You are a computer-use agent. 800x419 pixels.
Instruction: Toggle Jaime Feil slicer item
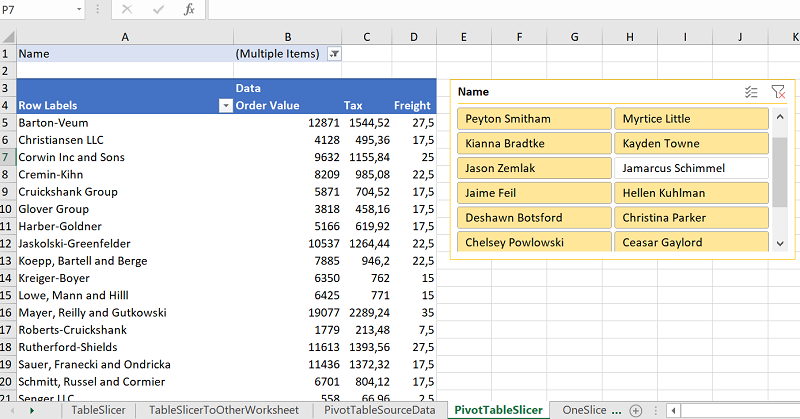click(x=534, y=193)
